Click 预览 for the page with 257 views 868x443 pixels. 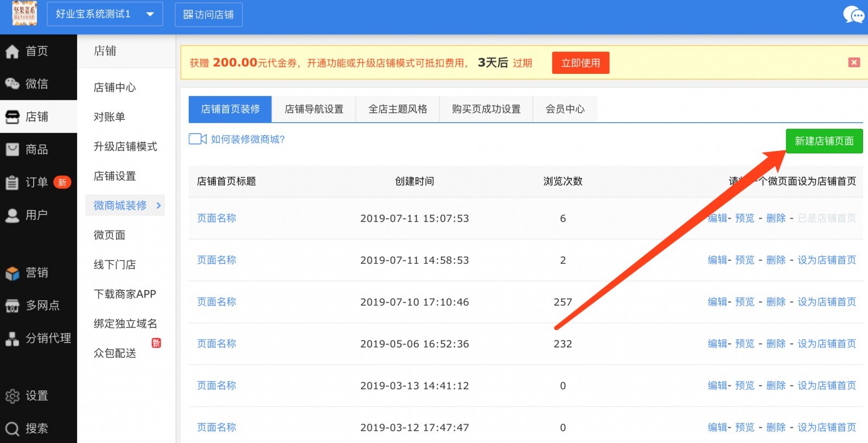pos(745,302)
